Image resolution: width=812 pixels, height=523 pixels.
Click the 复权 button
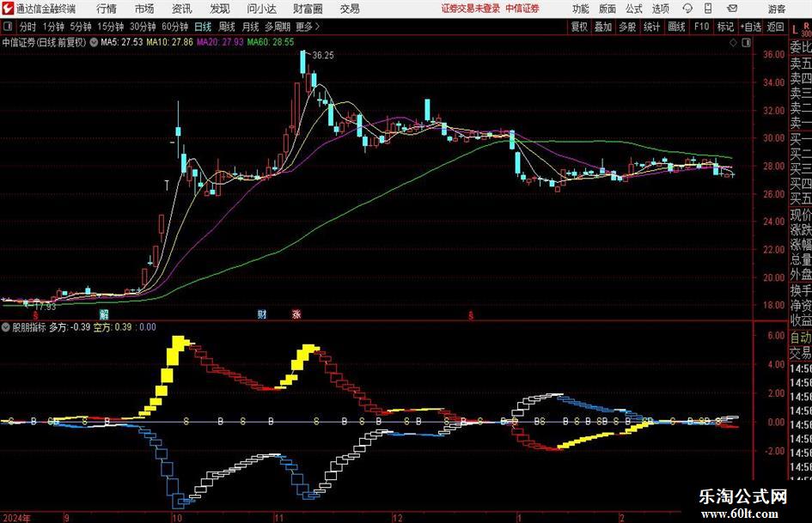coord(579,27)
